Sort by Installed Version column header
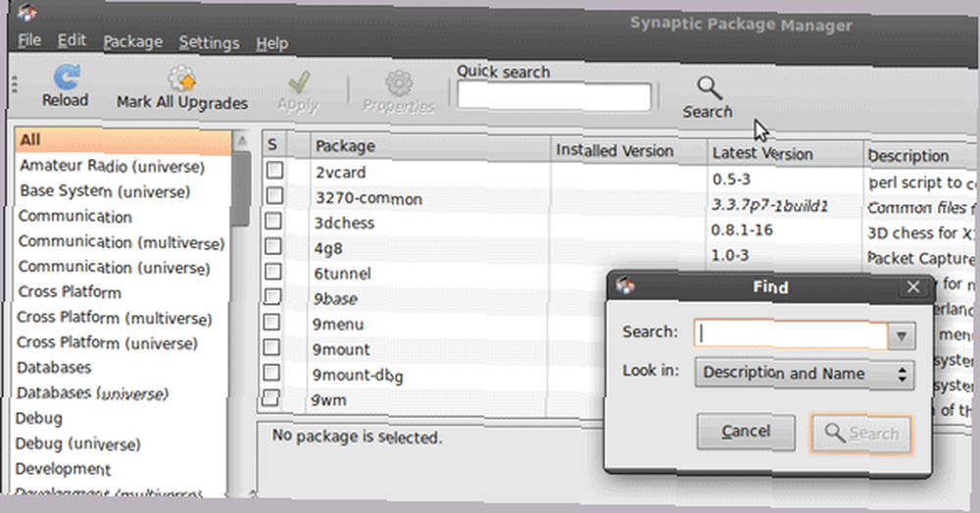The image size is (980, 513). pyautogui.click(x=629, y=151)
